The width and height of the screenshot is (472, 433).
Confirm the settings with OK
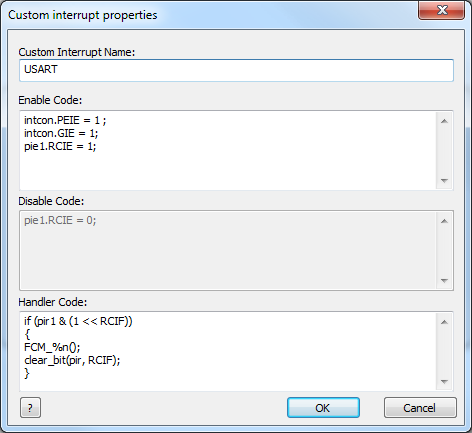[x=323, y=407]
